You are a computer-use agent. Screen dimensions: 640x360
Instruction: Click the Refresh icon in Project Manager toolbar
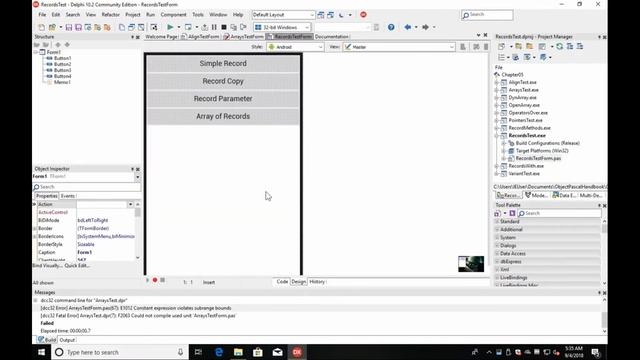[x=560, y=47]
